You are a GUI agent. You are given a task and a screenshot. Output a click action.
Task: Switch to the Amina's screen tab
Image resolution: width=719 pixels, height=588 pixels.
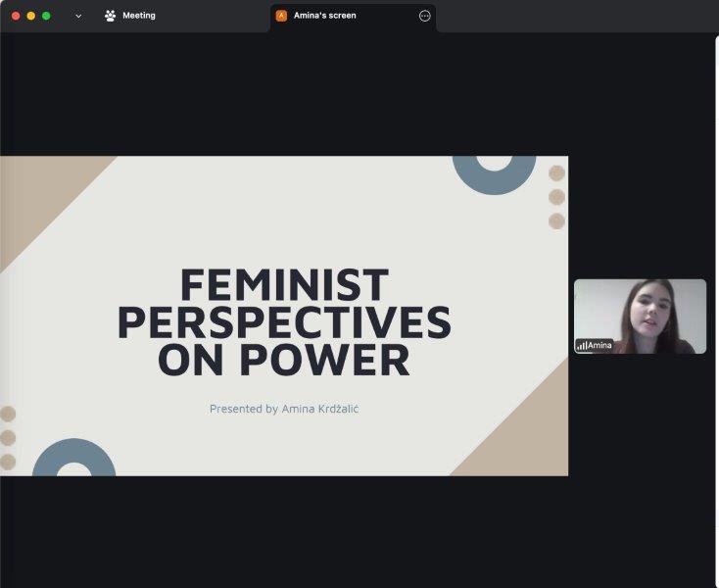(324, 16)
